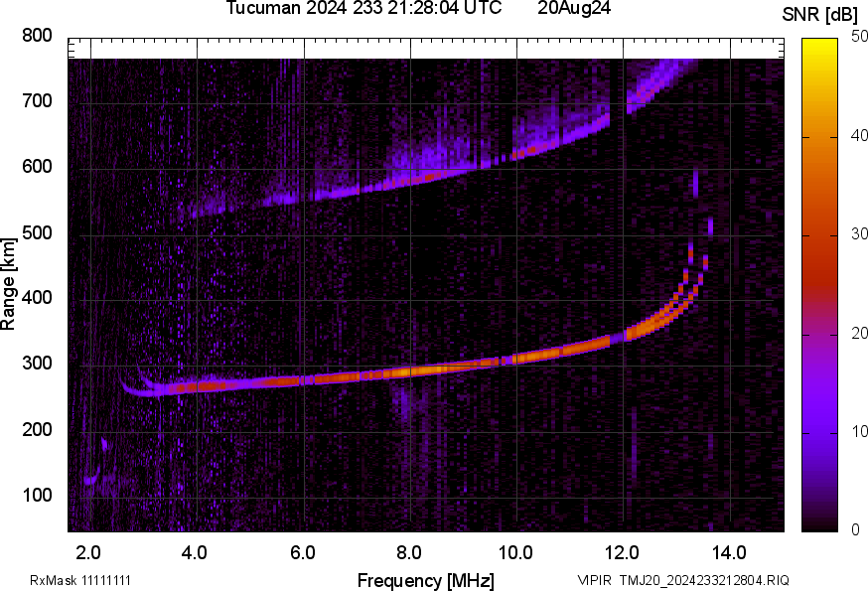
Task: Click the 'SNR [dB]' colorbar title
Action: coord(819,15)
